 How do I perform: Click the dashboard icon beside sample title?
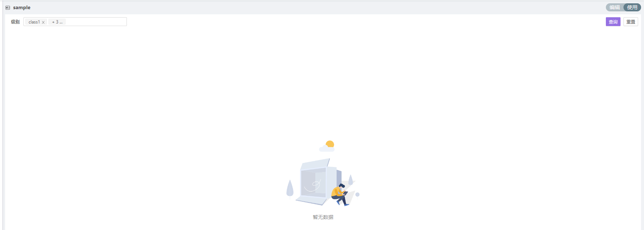pos(8,7)
